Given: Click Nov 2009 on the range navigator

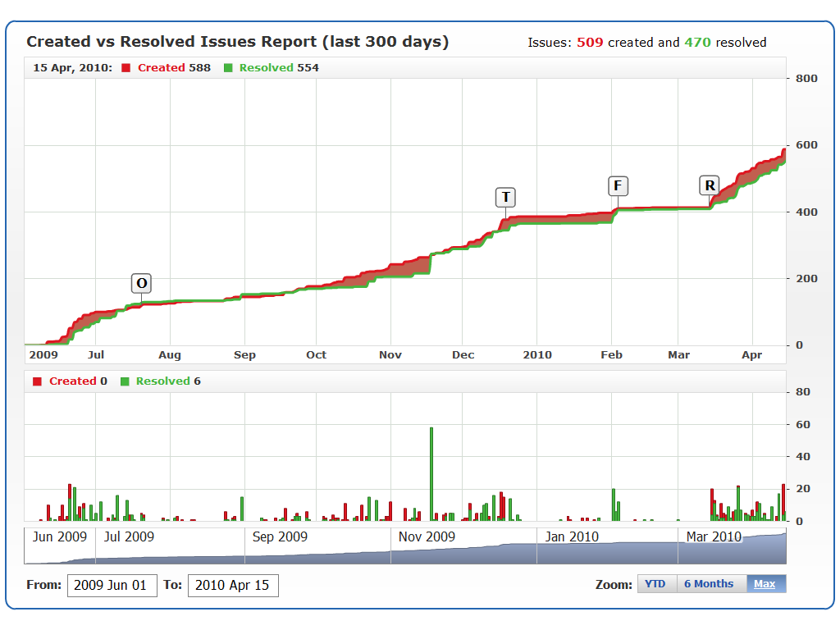Looking at the screenshot, I should point(427,537).
